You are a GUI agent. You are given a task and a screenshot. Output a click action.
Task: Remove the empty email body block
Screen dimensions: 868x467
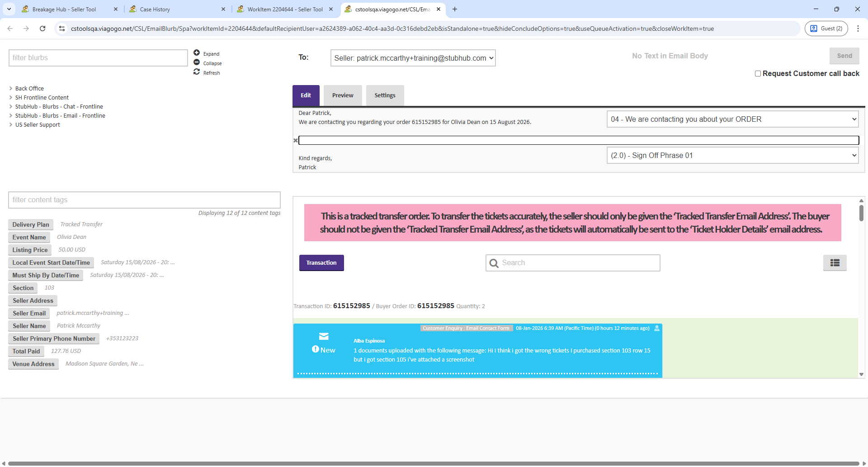(x=296, y=141)
